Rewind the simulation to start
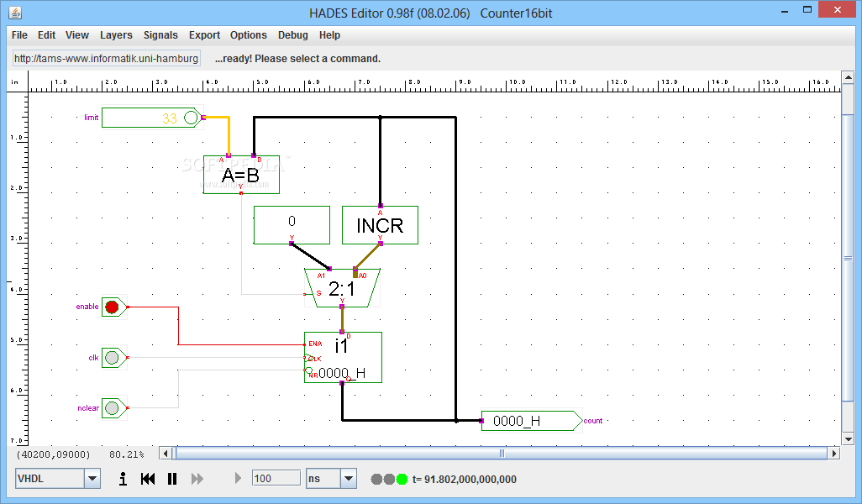 pyautogui.click(x=148, y=479)
